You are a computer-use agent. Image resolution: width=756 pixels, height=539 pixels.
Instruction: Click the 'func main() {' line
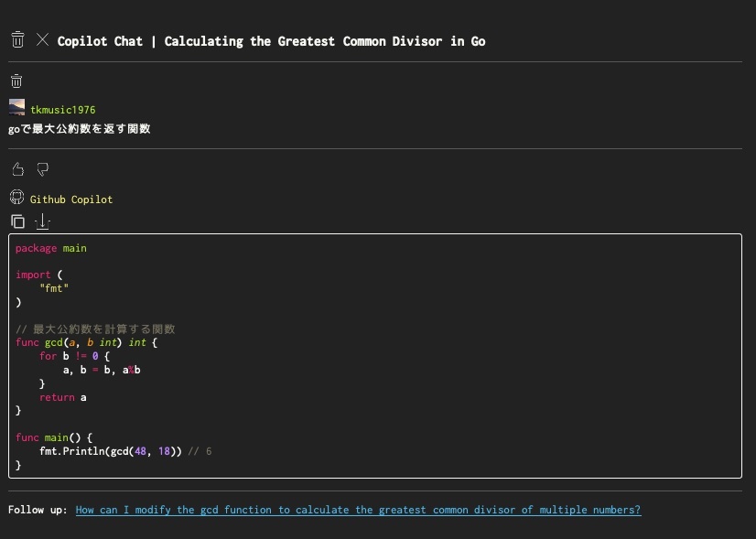point(54,437)
